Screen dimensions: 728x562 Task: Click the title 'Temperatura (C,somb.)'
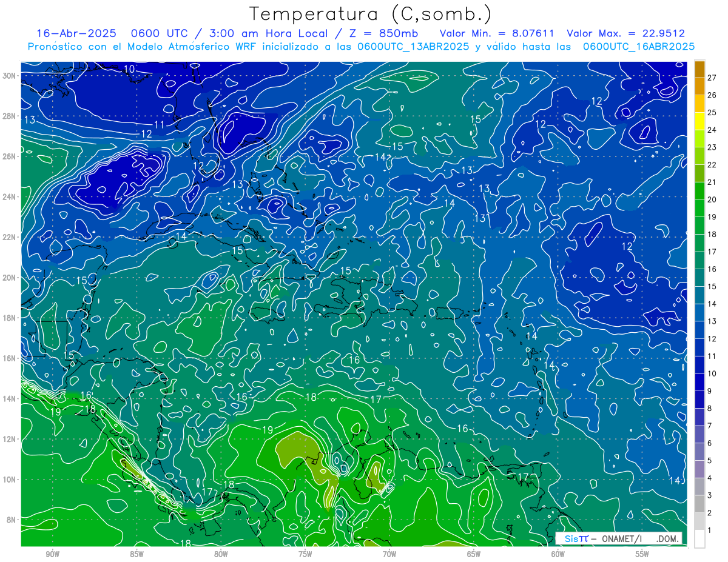pos(370,14)
